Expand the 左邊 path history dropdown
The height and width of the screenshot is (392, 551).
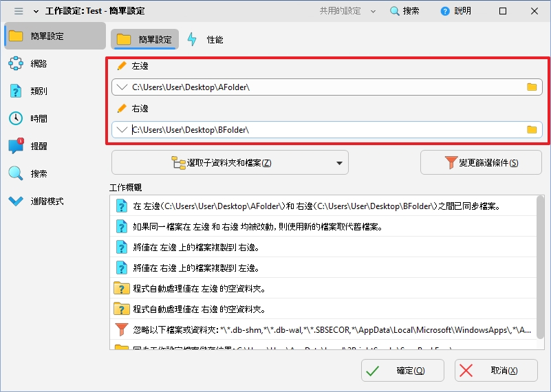click(122, 87)
